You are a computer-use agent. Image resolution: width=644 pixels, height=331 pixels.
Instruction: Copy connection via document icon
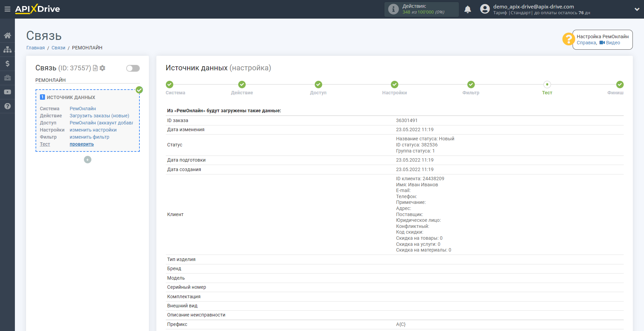pos(95,68)
